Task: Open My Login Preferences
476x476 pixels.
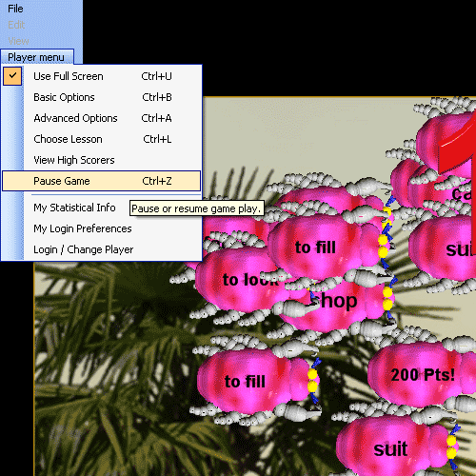Action: (102, 228)
